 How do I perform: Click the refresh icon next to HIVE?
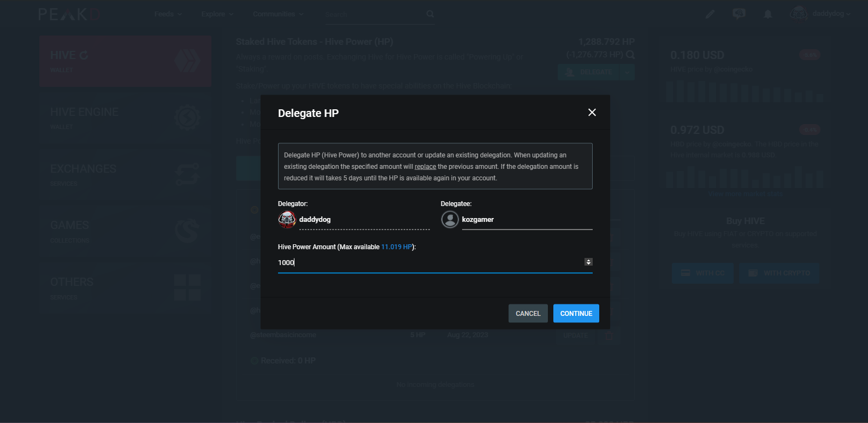(x=84, y=55)
